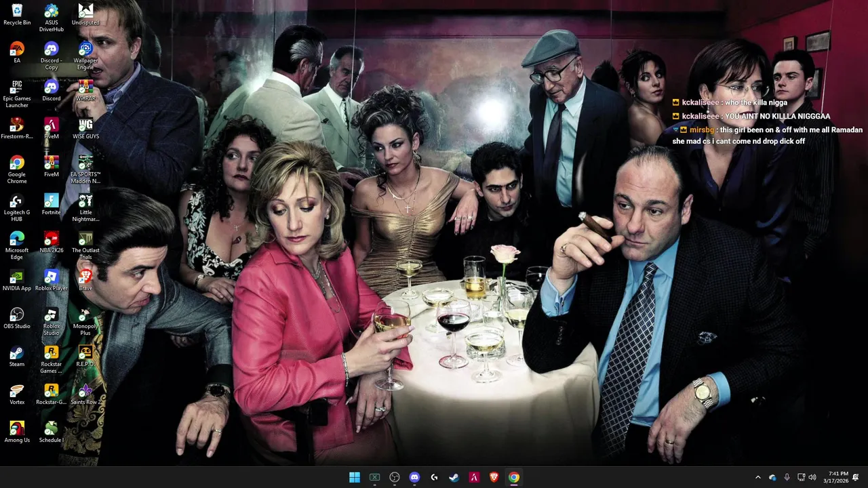Viewport: 868px width, 488px height.
Task: Select the Discord desktop icon below 'Discord - Copy'
Action: pyautogui.click(x=51, y=90)
